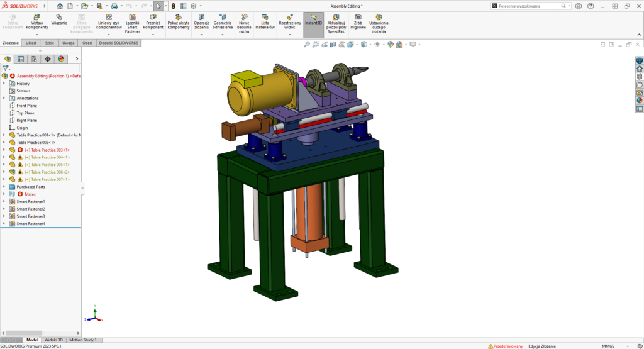The image size is (644, 349).
Task: Click Przenieś komponent tool
Action: click(x=153, y=23)
